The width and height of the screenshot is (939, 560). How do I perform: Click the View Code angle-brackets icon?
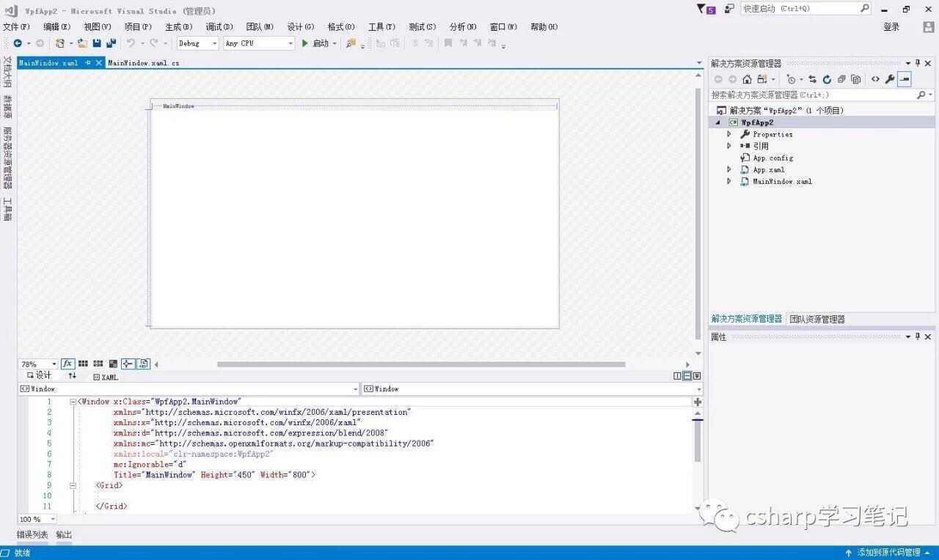click(x=875, y=79)
